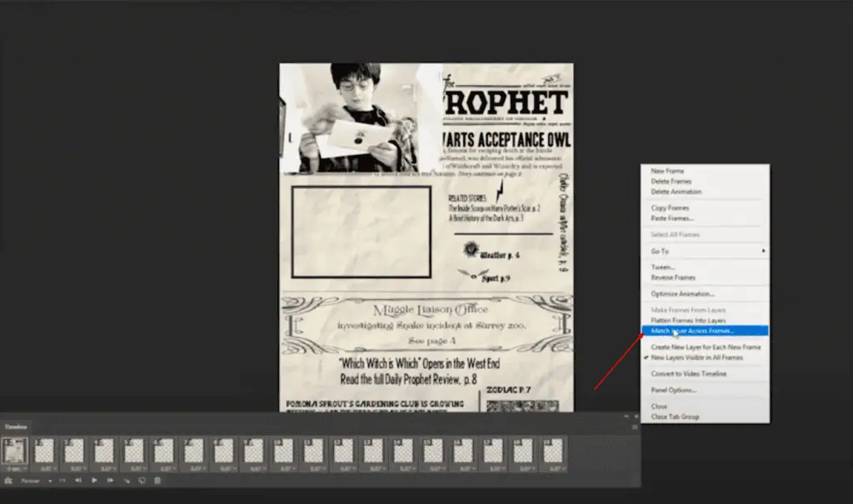Select frame 7 thumbnail in Timeline
The image size is (853, 504).
click(194, 451)
